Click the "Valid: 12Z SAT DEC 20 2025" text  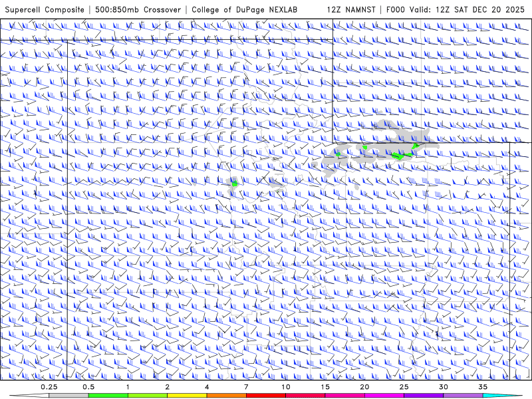pos(467,10)
